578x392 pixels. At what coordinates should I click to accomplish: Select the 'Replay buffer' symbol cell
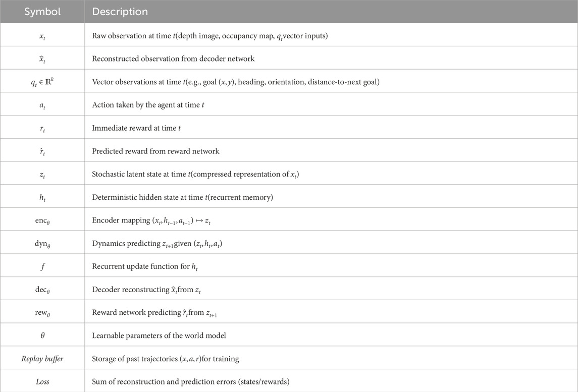pos(42,359)
